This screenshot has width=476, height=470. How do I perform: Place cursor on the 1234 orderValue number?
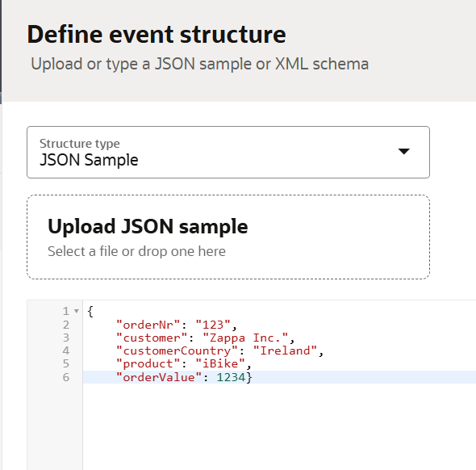[231, 377]
